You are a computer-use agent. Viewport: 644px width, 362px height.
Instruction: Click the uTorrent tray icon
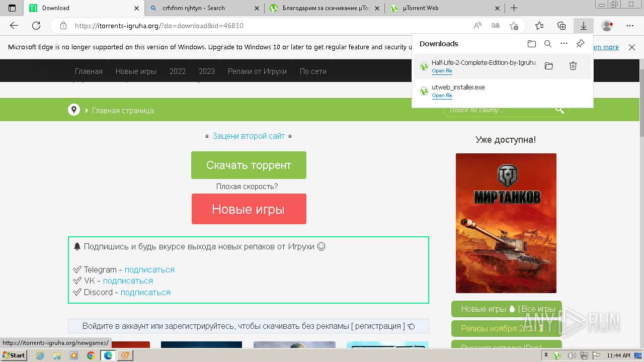557,355
